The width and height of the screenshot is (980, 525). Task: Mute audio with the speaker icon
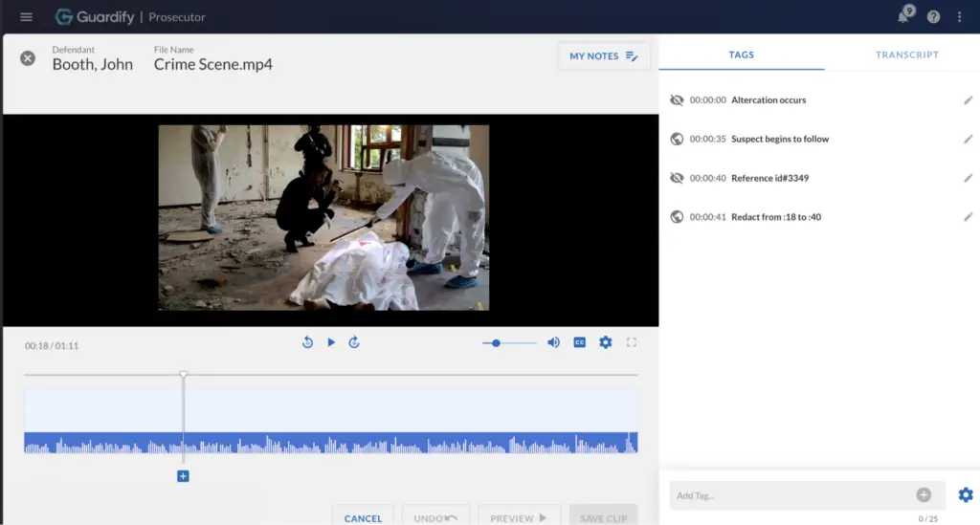553,342
